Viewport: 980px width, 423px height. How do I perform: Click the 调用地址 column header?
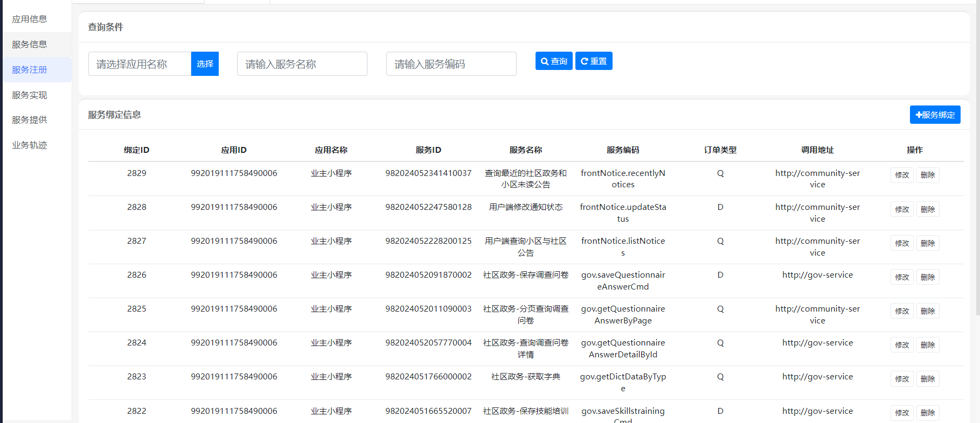(x=817, y=150)
